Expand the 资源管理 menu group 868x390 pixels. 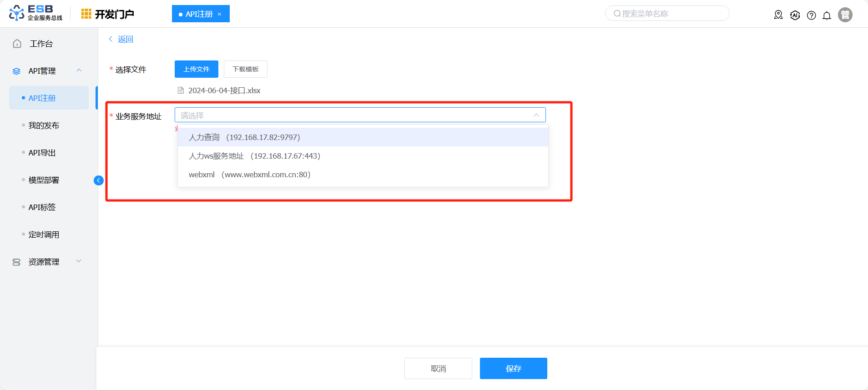click(x=79, y=261)
